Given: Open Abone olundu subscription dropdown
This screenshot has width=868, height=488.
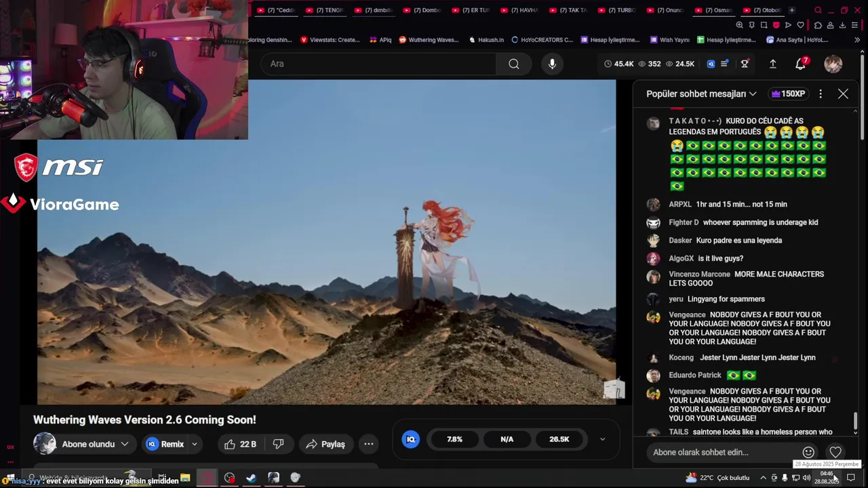Looking at the screenshot, I should tap(96, 444).
